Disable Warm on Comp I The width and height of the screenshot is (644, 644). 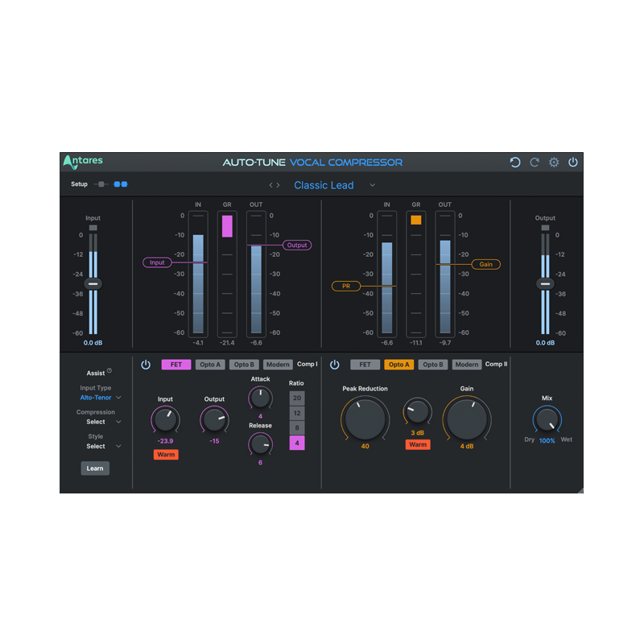166,454
